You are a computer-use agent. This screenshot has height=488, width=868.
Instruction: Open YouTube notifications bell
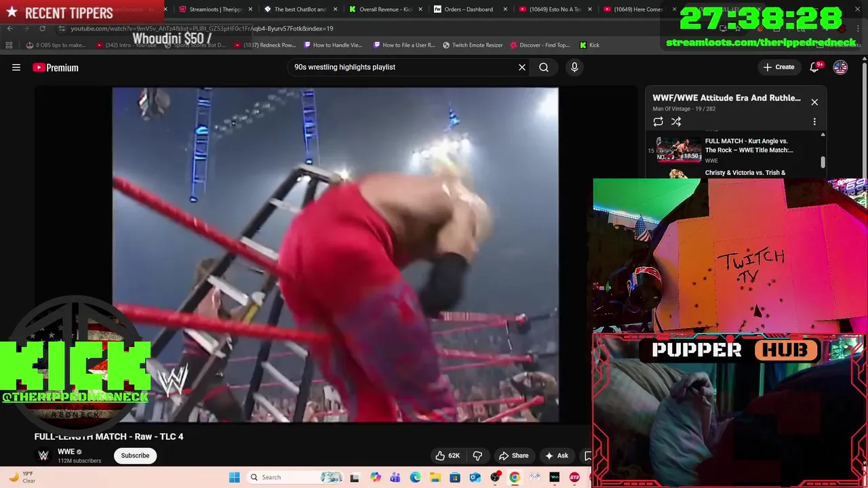pos(815,67)
